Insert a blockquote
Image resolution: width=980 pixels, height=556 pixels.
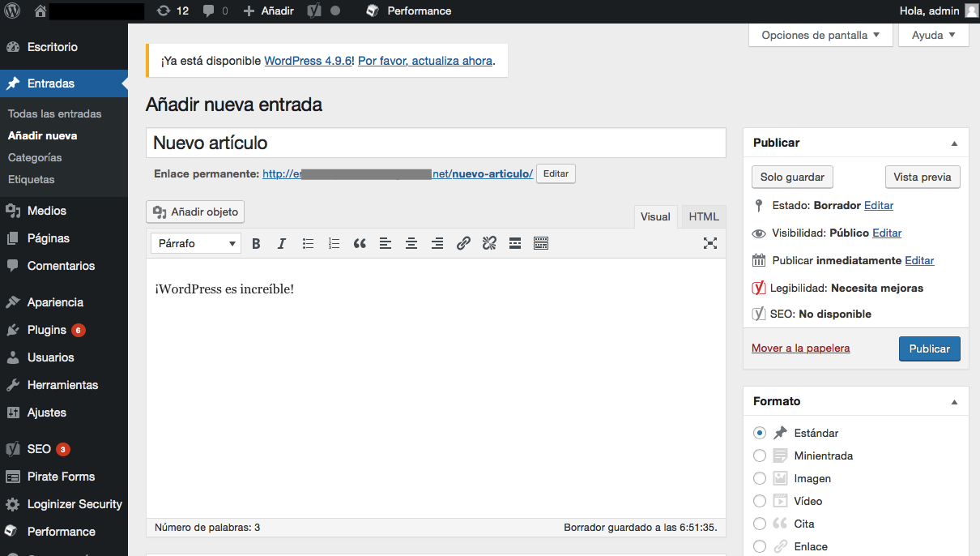click(x=360, y=242)
